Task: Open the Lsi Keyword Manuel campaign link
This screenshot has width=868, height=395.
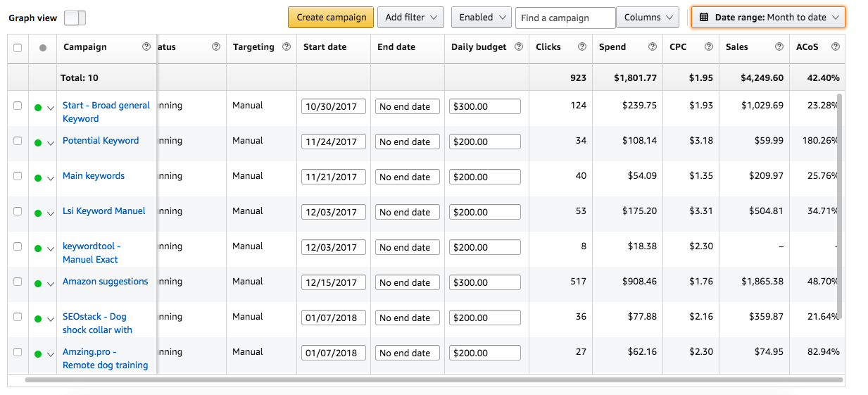Action: click(x=104, y=211)
